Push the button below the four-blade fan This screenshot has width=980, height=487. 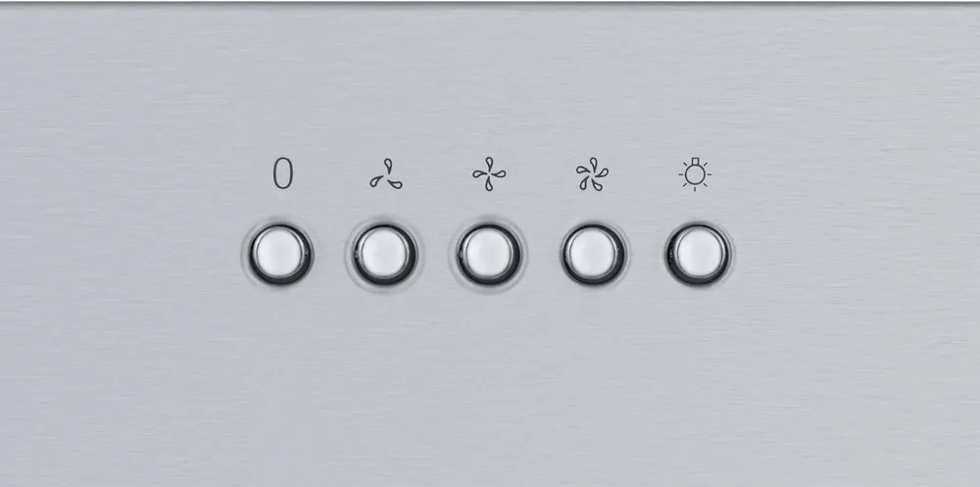(488, 255)
